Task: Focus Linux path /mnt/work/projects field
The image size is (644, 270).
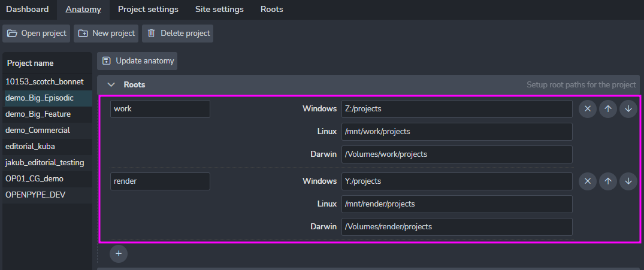Action: (x=456, y=132)
